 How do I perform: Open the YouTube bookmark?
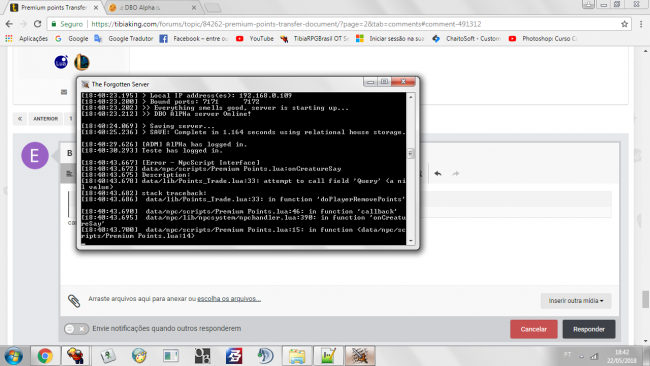255,39
